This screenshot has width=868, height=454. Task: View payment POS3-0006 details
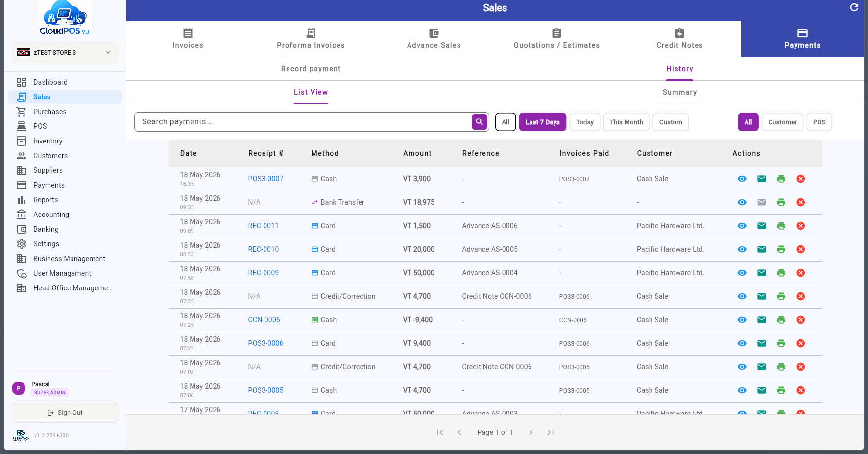point(742,343)
